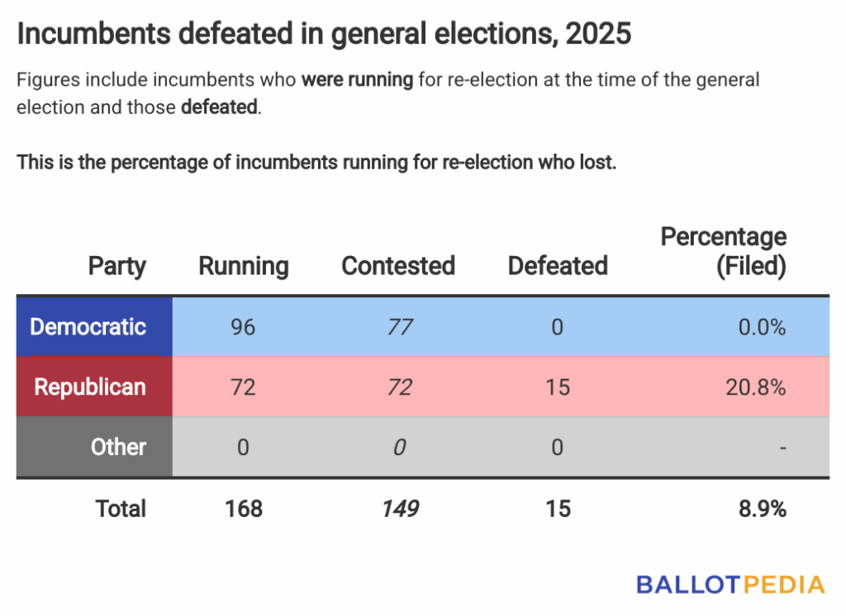Click the Democratic running value 96
The image size is (846, 616).
click(244, 327)
